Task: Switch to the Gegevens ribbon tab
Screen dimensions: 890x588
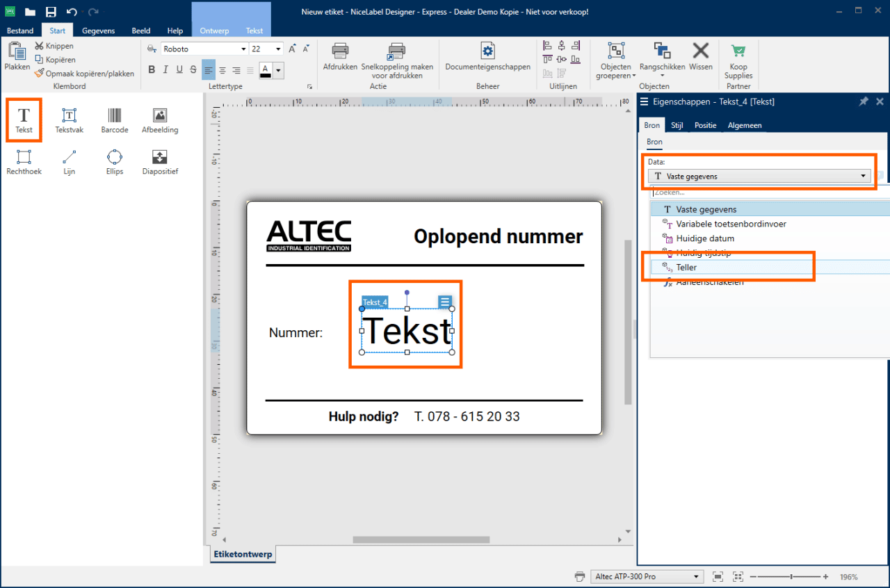Action: point(98,31)
